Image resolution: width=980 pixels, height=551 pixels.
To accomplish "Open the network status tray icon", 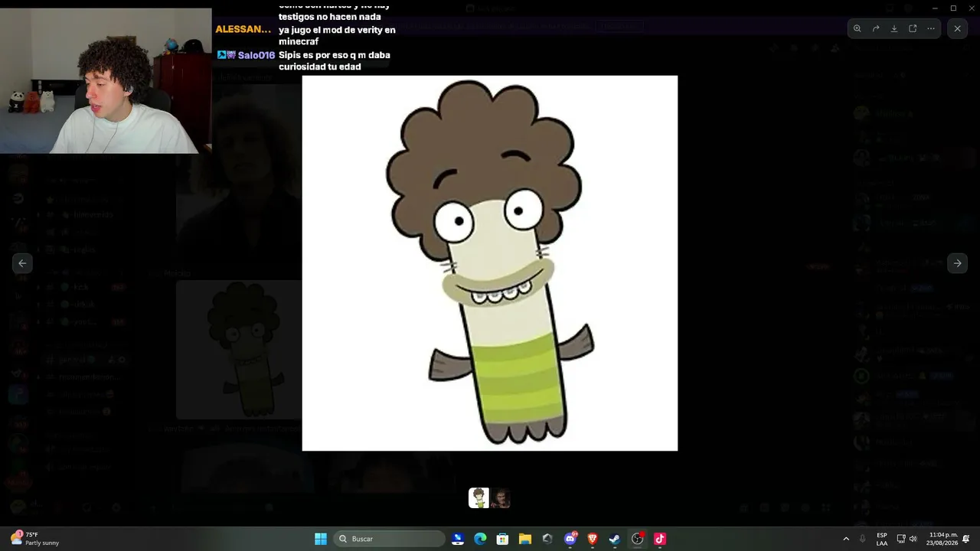I will click(900, 539).
